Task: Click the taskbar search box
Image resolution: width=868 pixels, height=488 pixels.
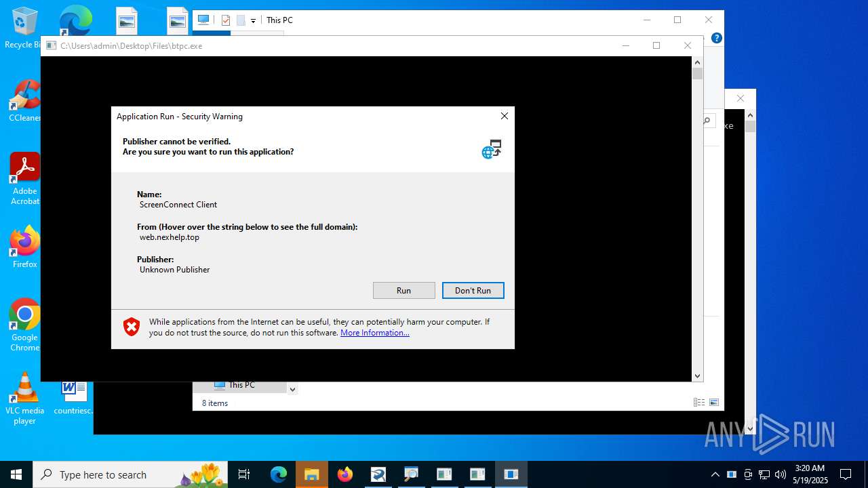Action: pos(131,474)
